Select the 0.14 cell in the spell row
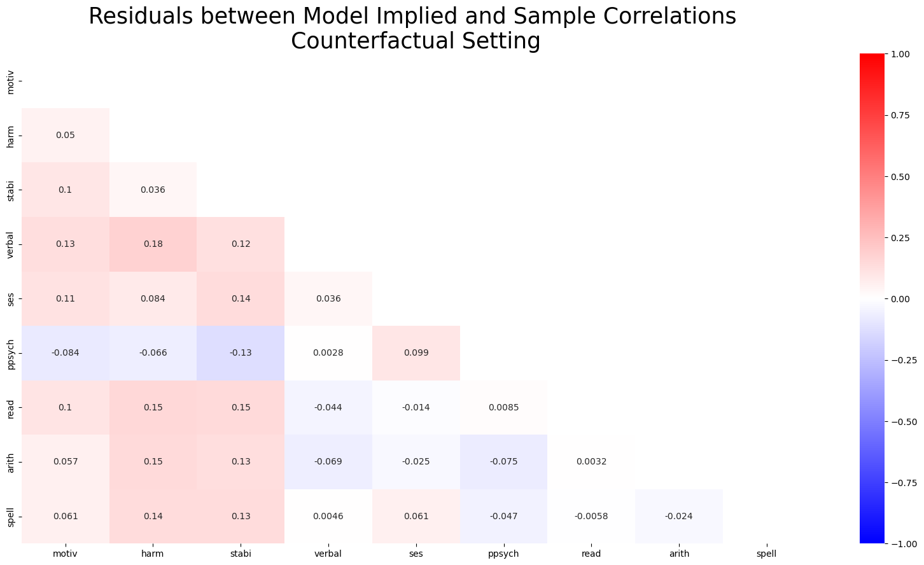 click(x=153, y=517)
